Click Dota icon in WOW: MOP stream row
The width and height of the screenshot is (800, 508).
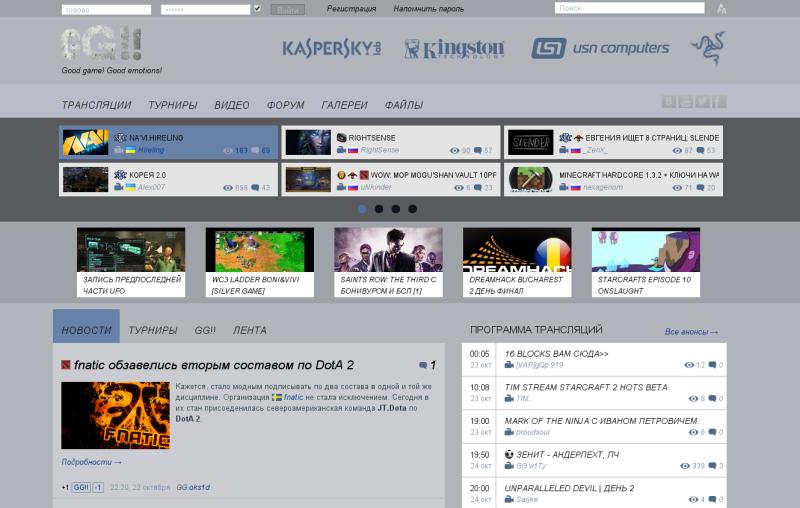pyautogui.click(x=364, y=175)
